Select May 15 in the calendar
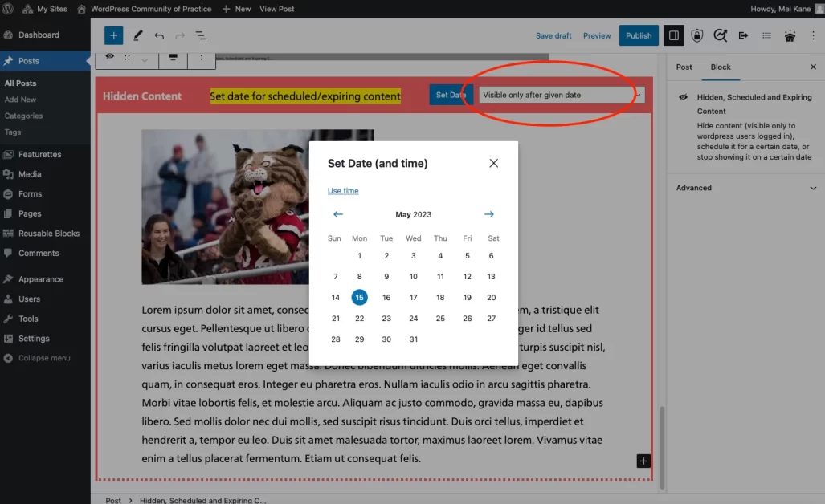825x504 pixels. [359, 298]
